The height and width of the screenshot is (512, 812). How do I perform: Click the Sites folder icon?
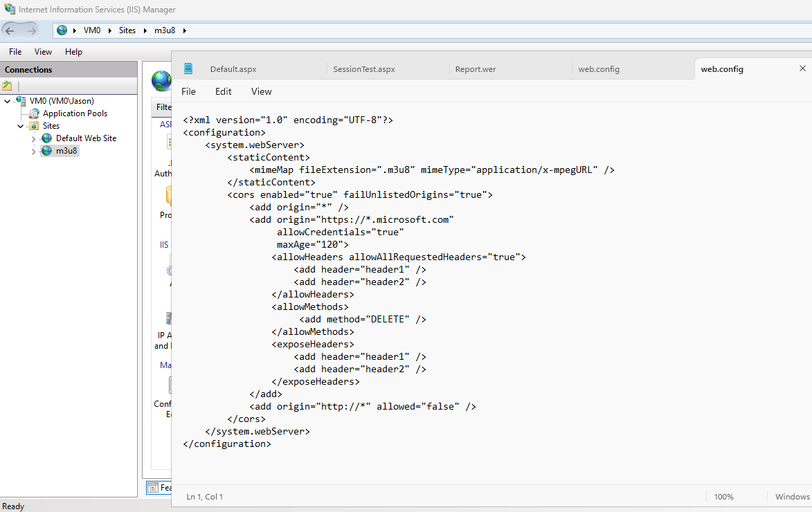(34, 126)
